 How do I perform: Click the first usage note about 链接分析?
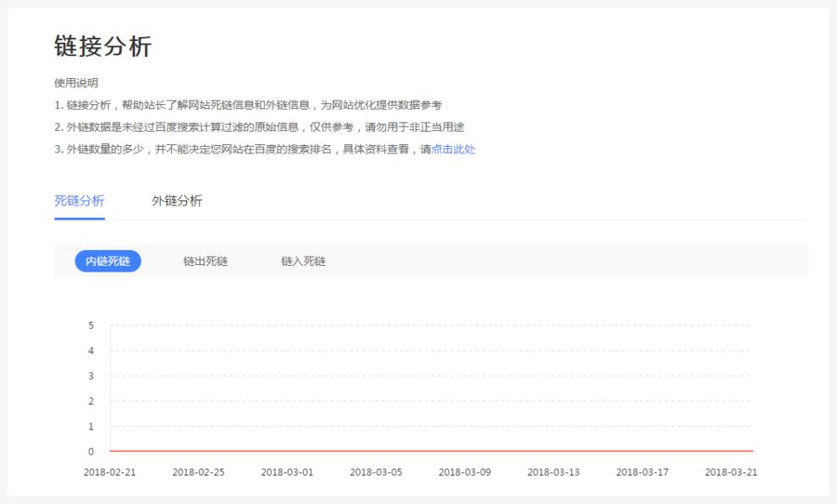[x=247, y=105]
